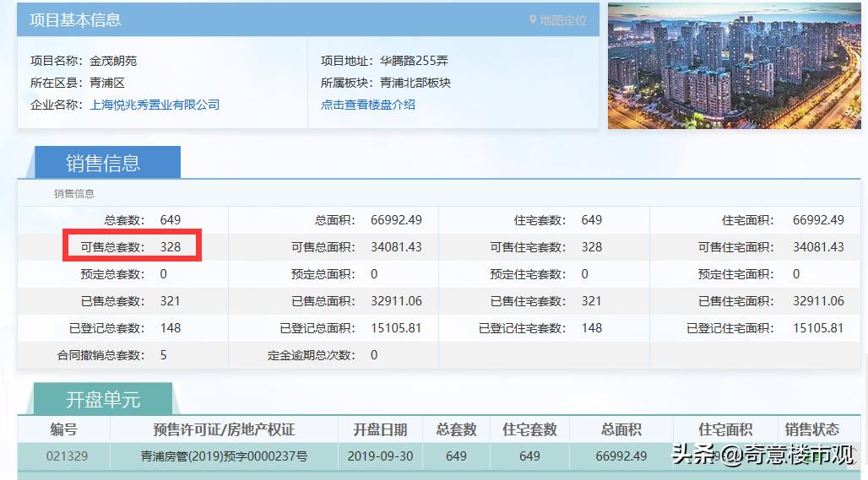
Task: Click the 项目基本信息 header
Action: tap(75, 20)
